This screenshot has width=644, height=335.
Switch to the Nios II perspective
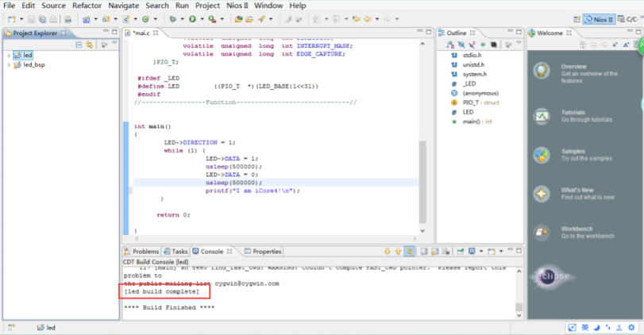pos(599,19)
